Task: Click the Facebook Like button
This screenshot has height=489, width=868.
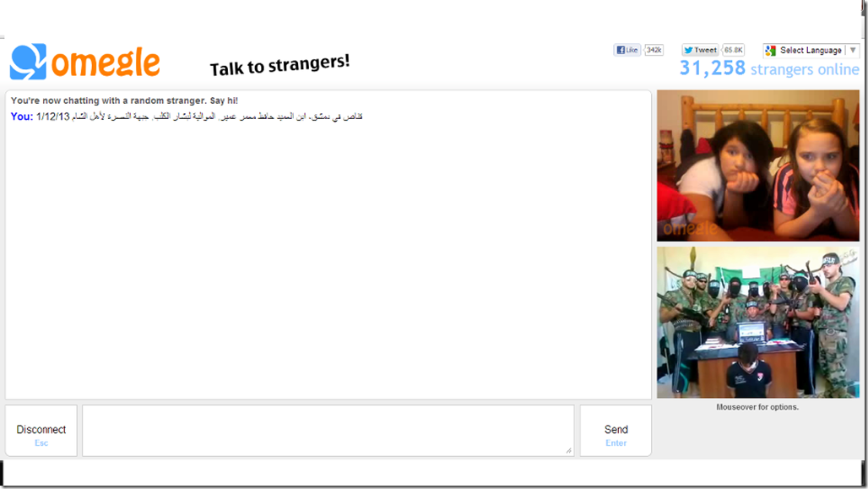Action: [x=627, y=50]
